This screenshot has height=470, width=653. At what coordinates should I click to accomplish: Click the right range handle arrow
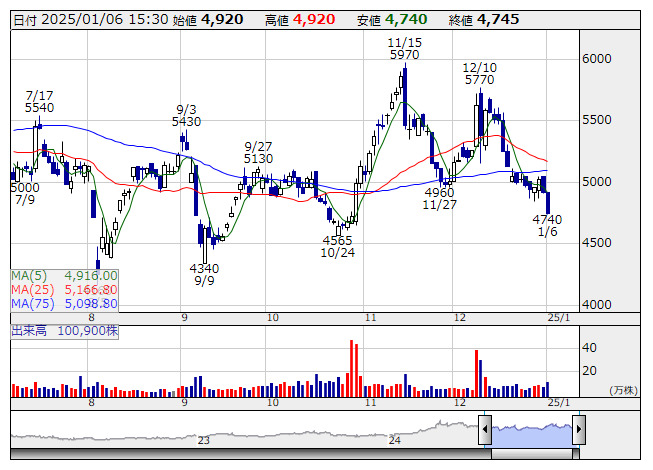click(x=579, y=429)
